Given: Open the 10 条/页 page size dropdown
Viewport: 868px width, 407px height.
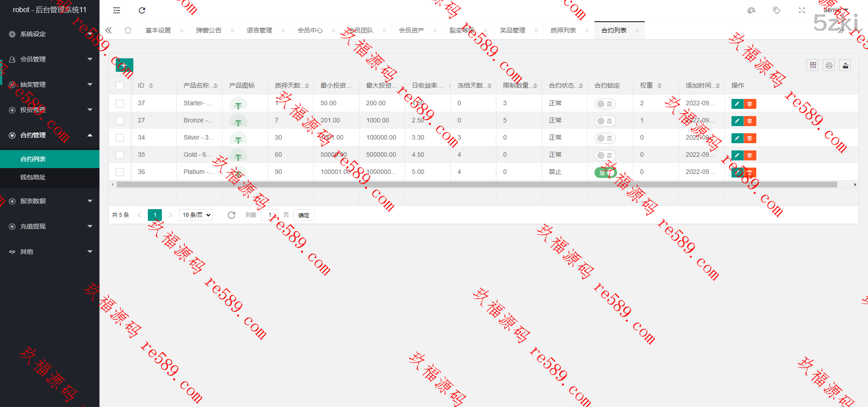Looking at the screenshot, I should point(196,215).
